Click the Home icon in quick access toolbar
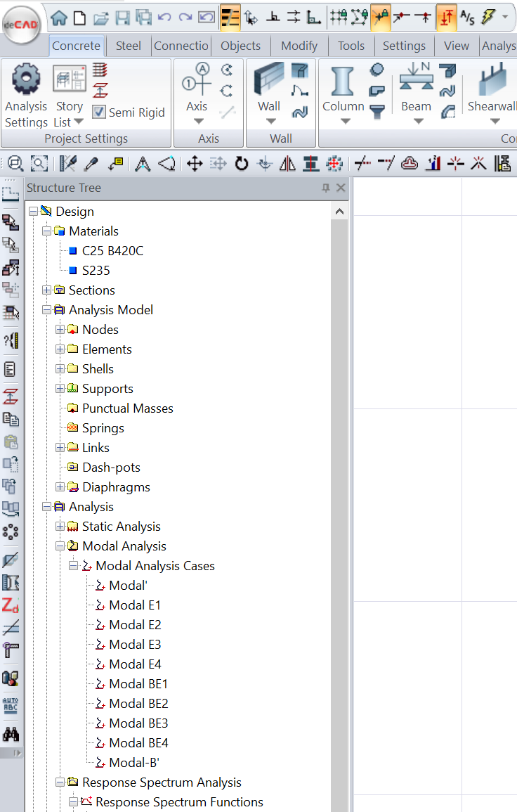 [x=60, y=17]
